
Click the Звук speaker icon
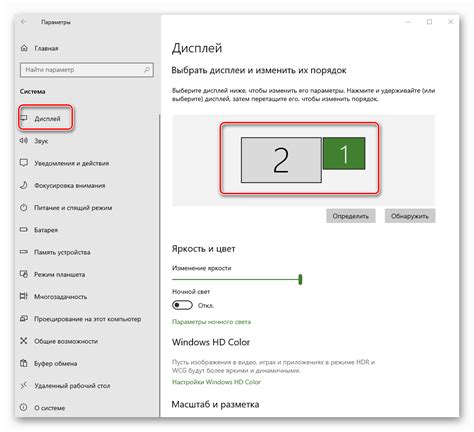(24, 141)
